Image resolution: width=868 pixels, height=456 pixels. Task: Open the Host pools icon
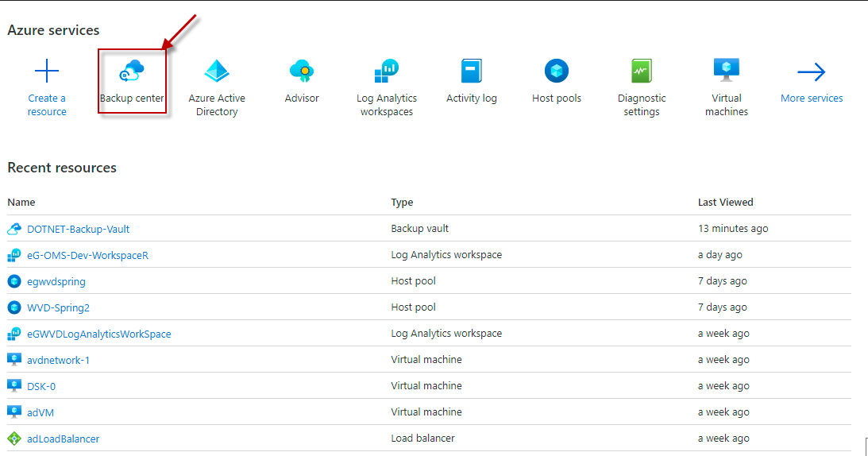tap(557, 71)
